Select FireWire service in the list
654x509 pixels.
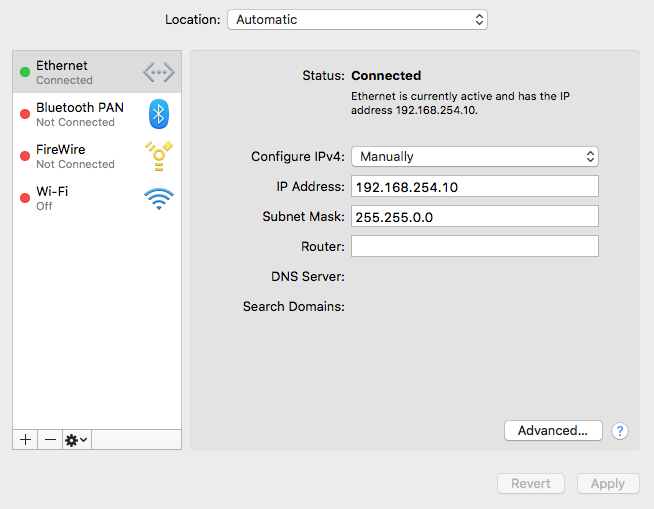coord(80,156)
